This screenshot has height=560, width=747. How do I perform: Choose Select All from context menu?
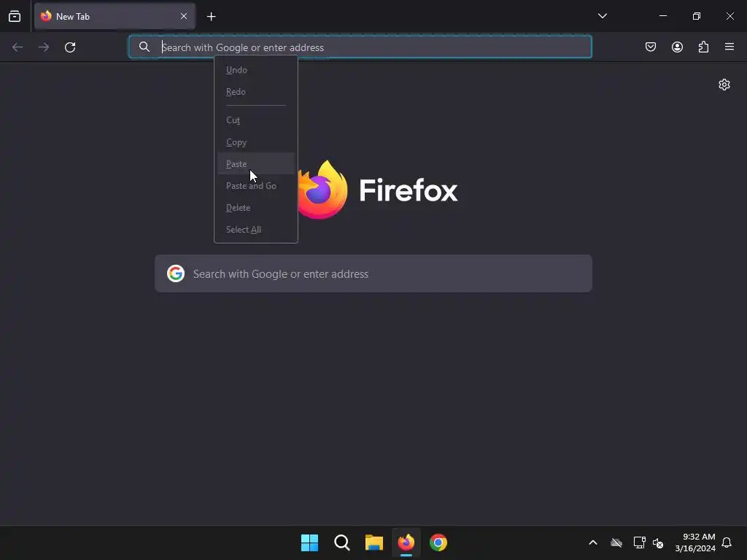tap(256, 230)
